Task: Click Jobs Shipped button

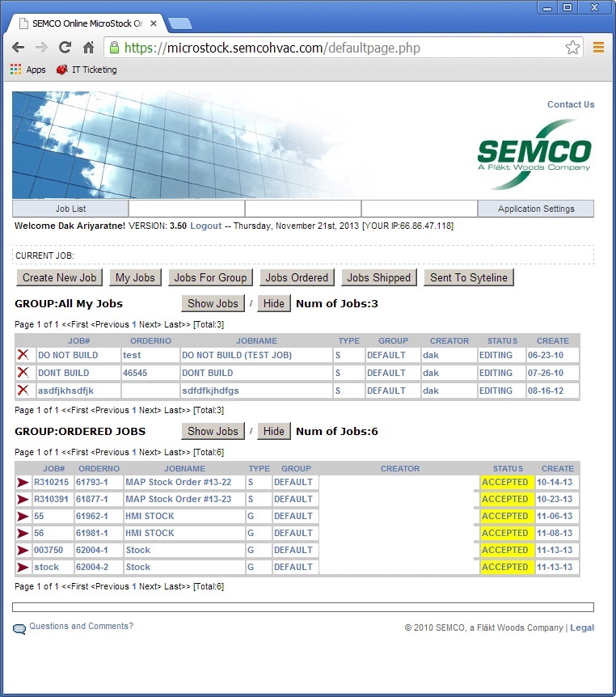Action: pyautogui.click(x=379, y=277)
